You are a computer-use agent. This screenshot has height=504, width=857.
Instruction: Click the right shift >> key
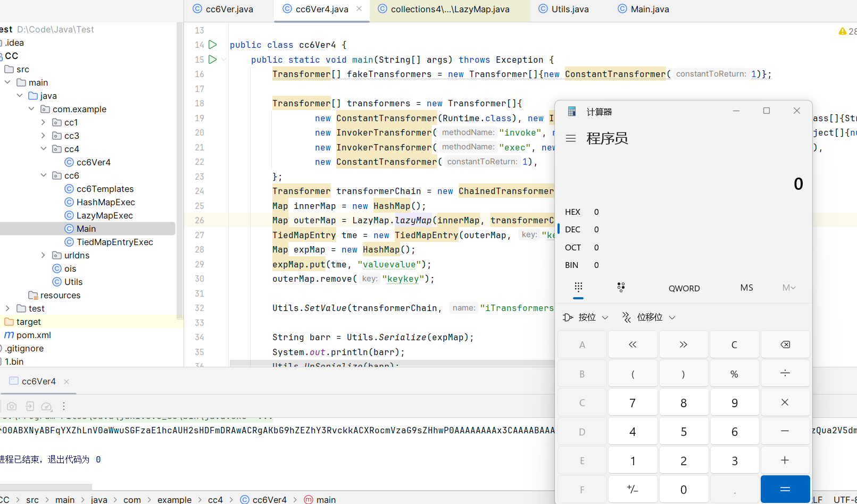click(684, 345)
